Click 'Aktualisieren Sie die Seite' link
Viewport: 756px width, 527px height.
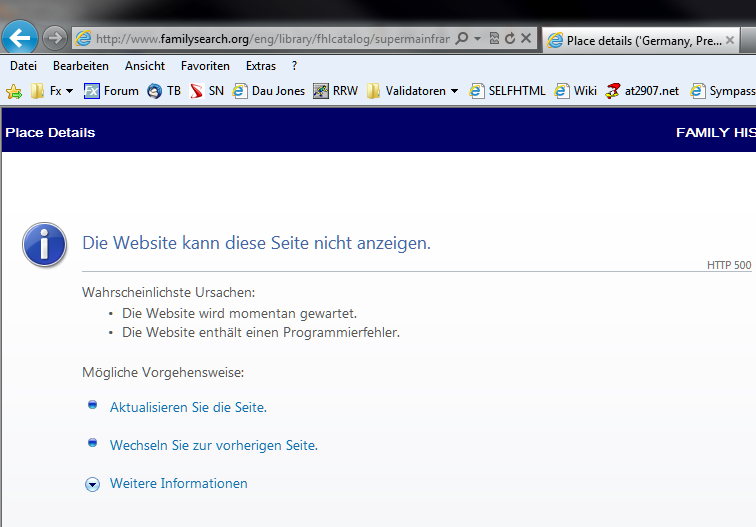(188, 408)
